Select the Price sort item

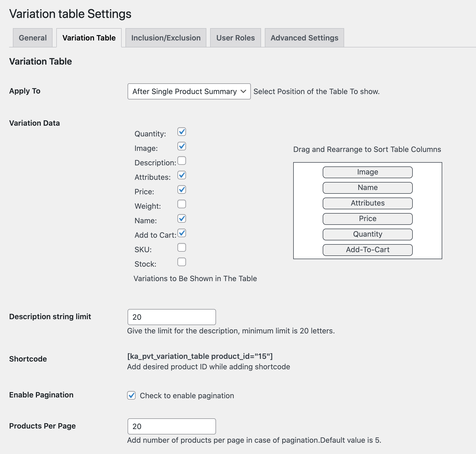tap(367, 219)
